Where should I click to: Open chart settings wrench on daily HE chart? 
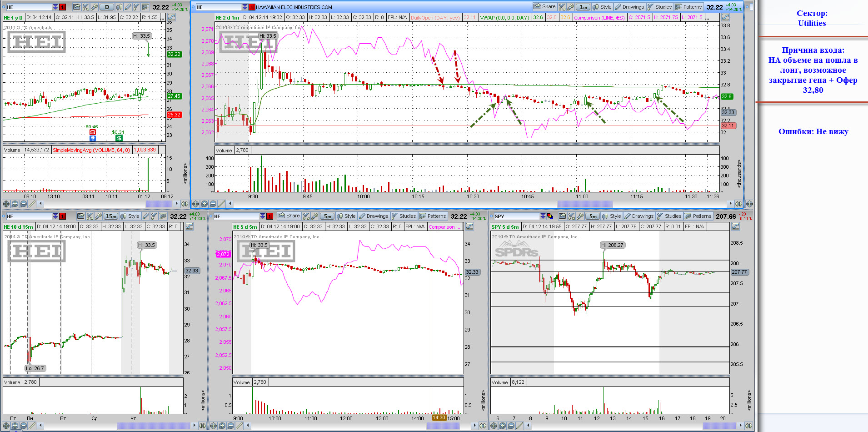[x=95, y=7]
